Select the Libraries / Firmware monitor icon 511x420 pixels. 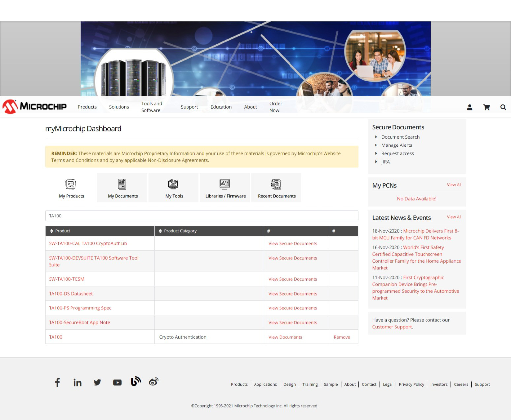225,184
